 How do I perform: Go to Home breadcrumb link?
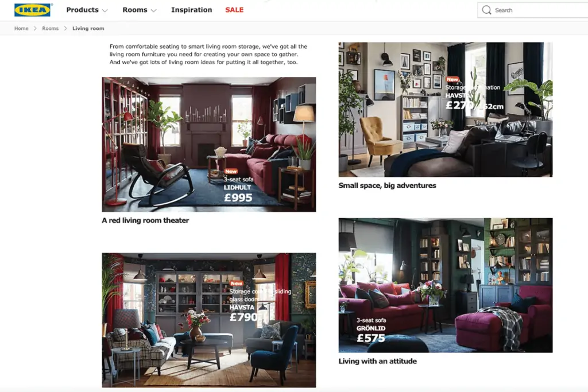(21, 29)
